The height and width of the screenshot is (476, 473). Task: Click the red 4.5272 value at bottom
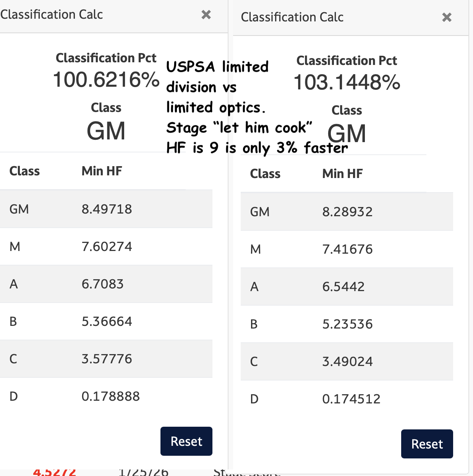click(x=55, y=472)
